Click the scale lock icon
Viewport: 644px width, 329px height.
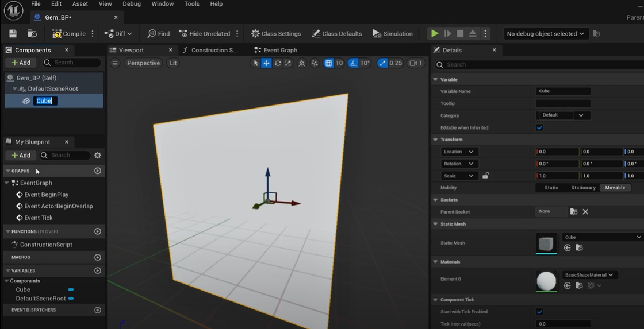[485, 176]
